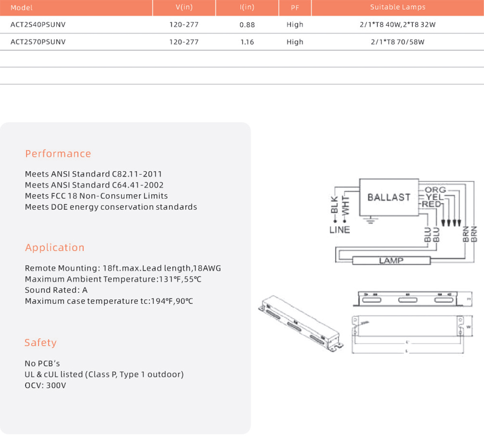Click the 1.16 input current value

247,42
